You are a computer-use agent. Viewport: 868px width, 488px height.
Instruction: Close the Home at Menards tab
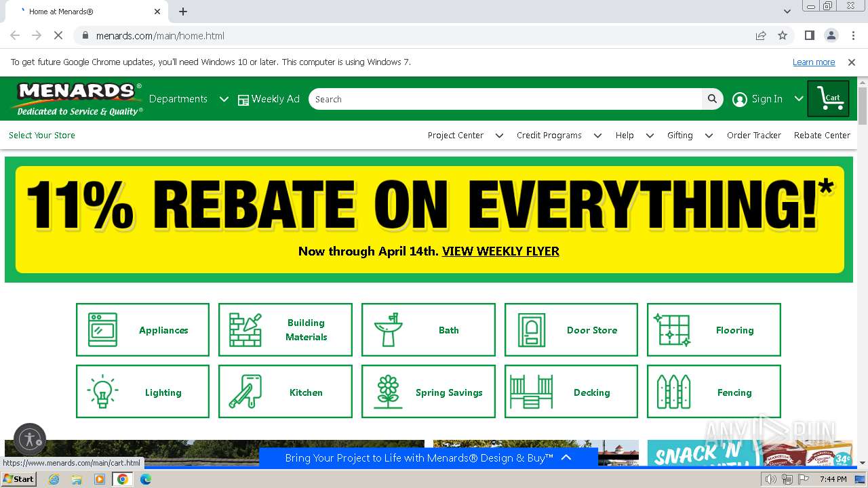(158, 12)
